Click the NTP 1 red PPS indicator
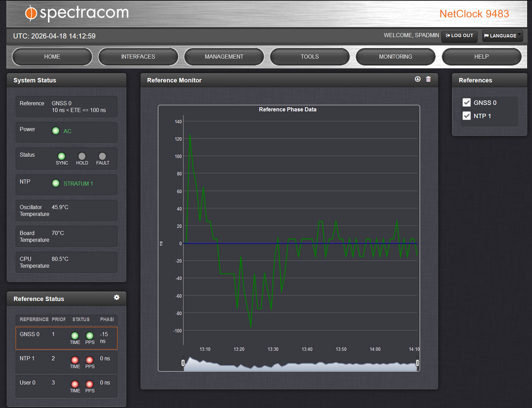This screenshot has height=408, width=532. point(90,360)
